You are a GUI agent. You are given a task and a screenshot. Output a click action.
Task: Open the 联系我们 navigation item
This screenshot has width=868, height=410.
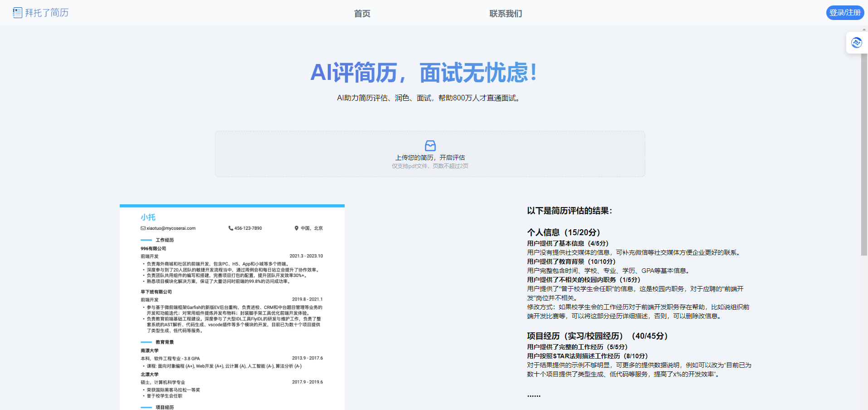[x=505, y=13]
